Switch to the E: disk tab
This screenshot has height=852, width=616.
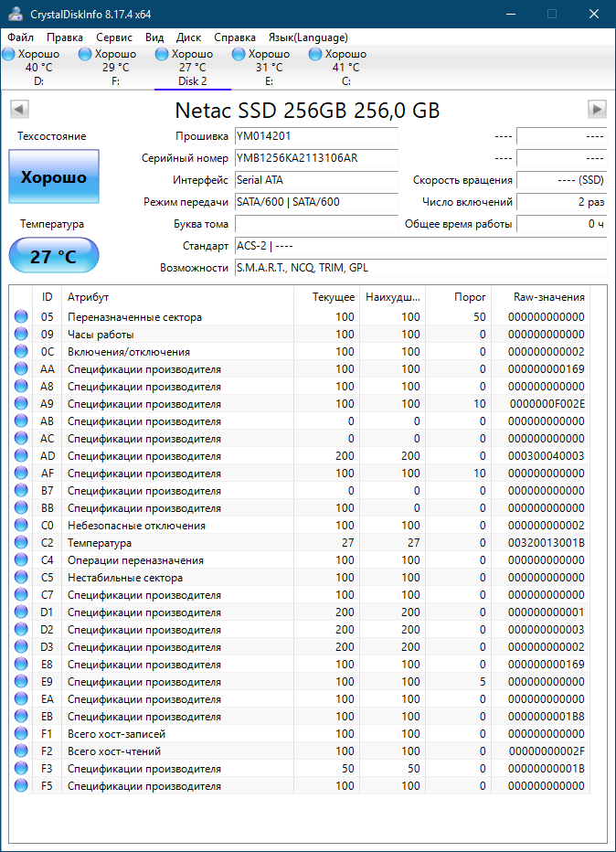270,68
